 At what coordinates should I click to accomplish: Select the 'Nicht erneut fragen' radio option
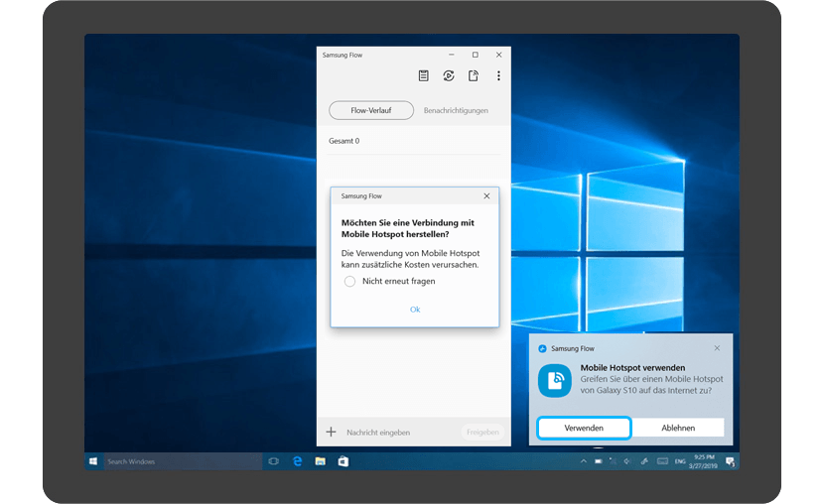pyautogui.click(x=349, y=282)
